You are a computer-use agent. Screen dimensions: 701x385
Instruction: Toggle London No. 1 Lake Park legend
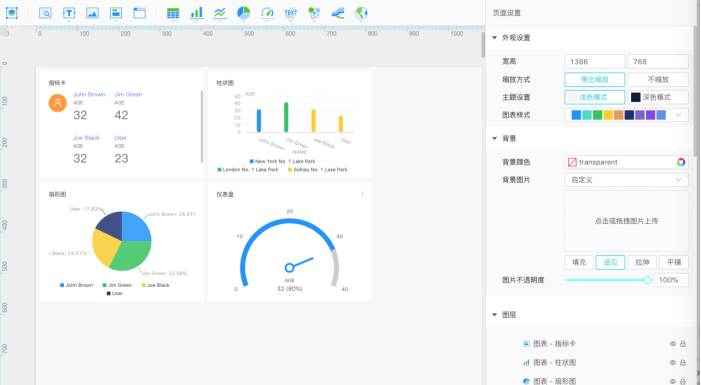point(248,169)
